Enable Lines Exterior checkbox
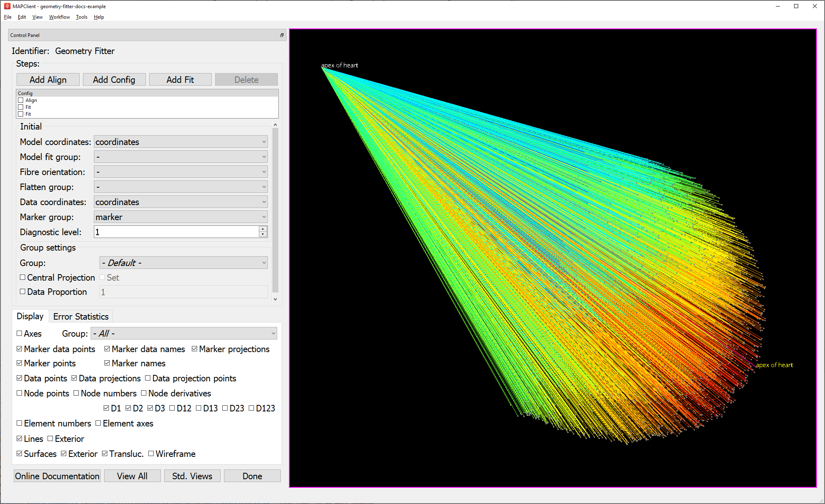Screen dimensions: 825x504 pos(50,439)
